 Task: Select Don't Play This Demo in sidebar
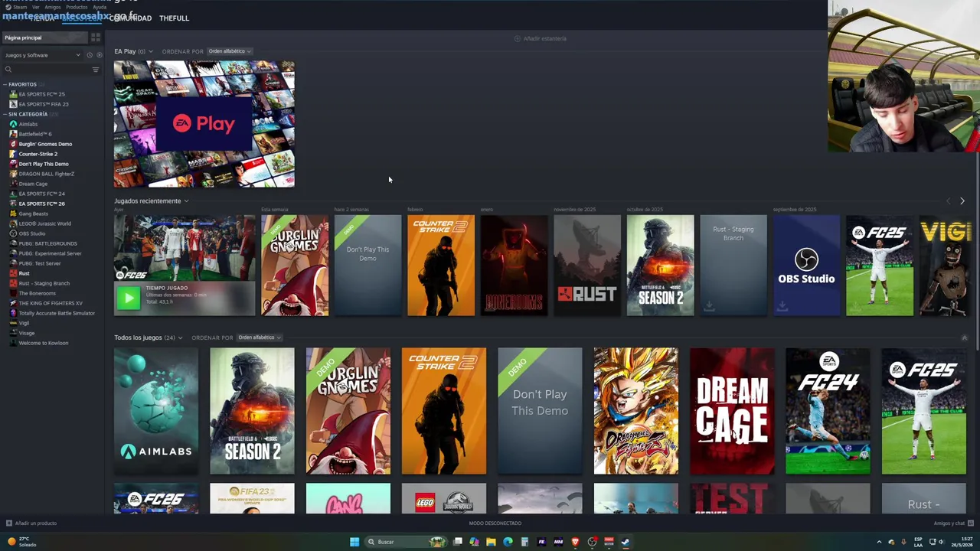coord(44,164)
